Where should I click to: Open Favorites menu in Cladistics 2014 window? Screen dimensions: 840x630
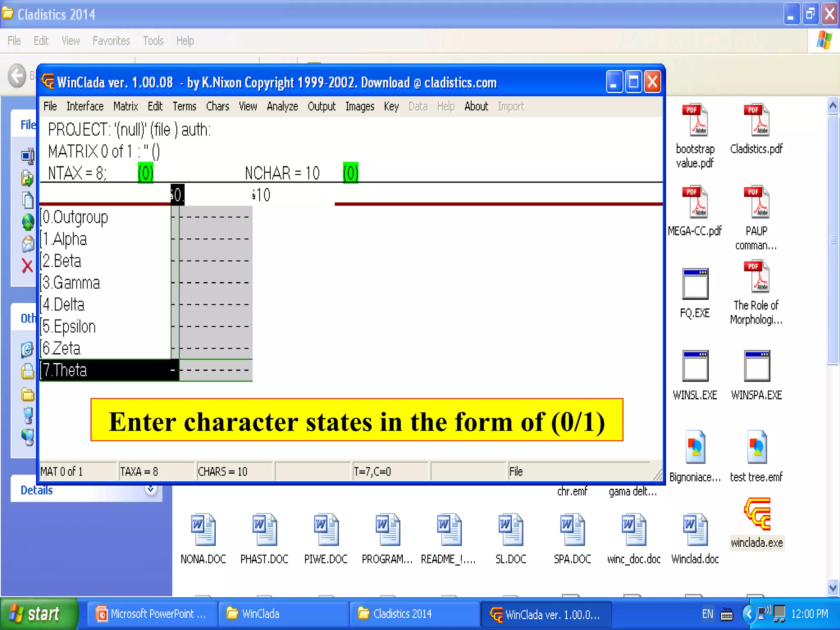pyautogui.click(x=111, y=41)
